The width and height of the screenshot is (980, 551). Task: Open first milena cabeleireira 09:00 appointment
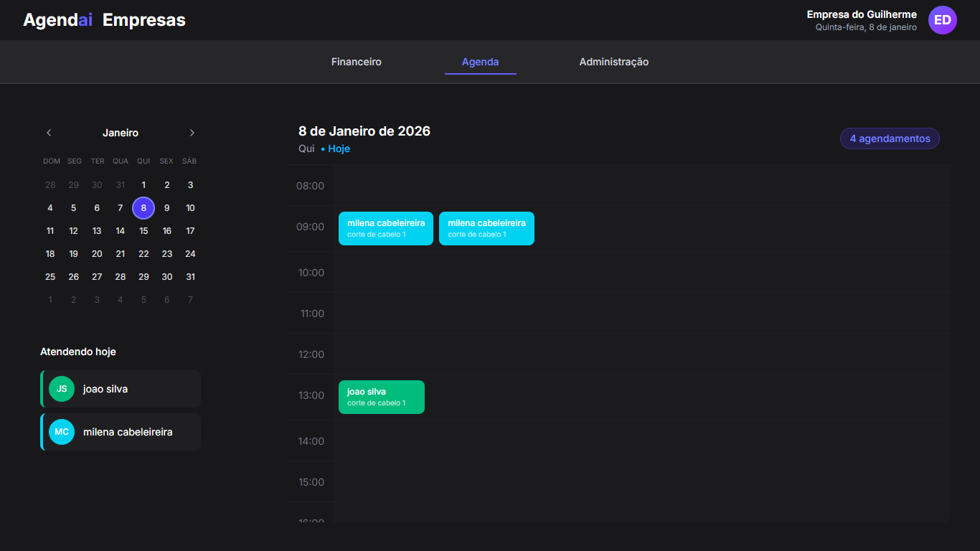[385, 228]
